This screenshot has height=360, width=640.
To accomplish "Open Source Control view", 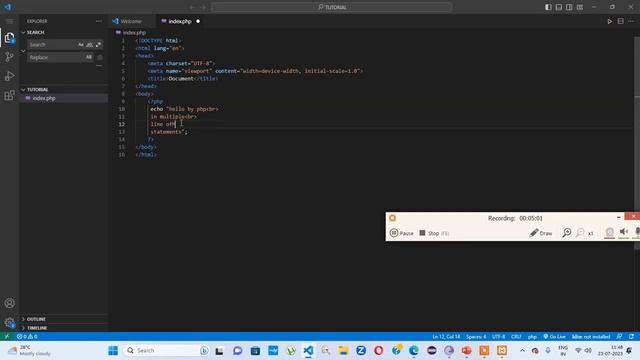I will tap(9, 57).
